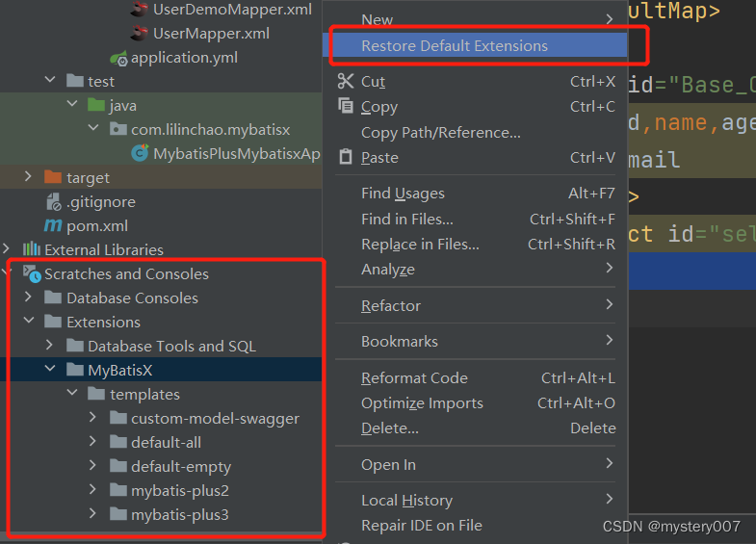Click the UserDemoMapper.xml file icon
Image resolution: width=756 pixels, height=544 pixels.
coord(139,10)
